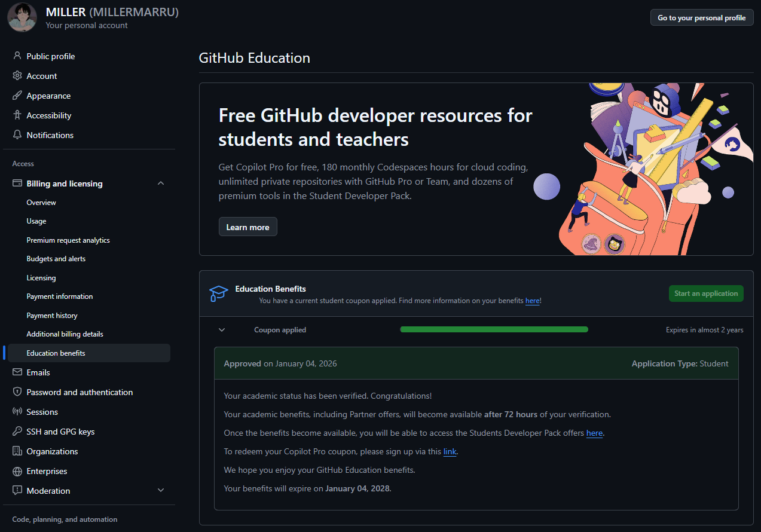Click the Account gear icon
This screenshot has height=532, width=761.
coord(17,76)
